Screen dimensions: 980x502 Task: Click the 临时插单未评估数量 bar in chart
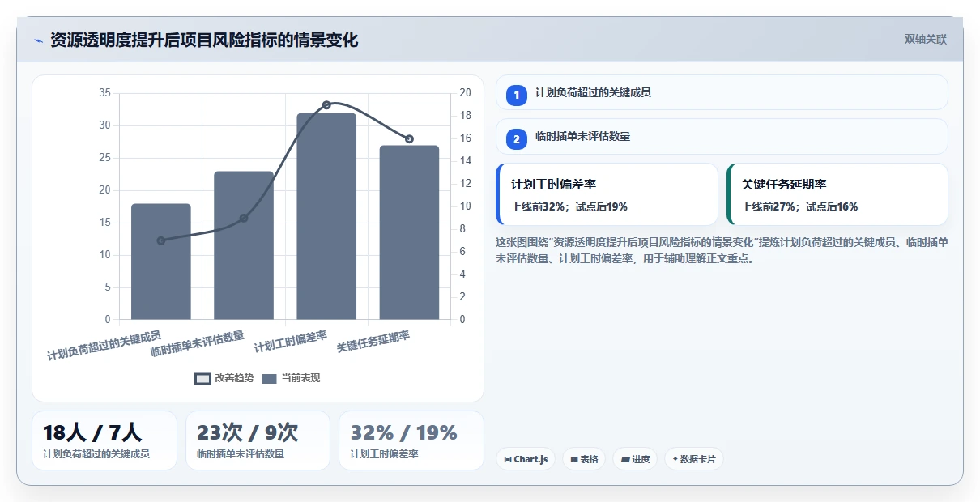[244, 245]
